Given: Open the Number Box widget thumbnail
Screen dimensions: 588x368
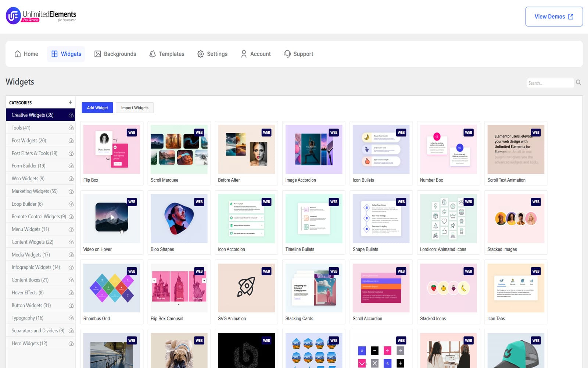Looking at the screenshot, I should coord(448,149).
